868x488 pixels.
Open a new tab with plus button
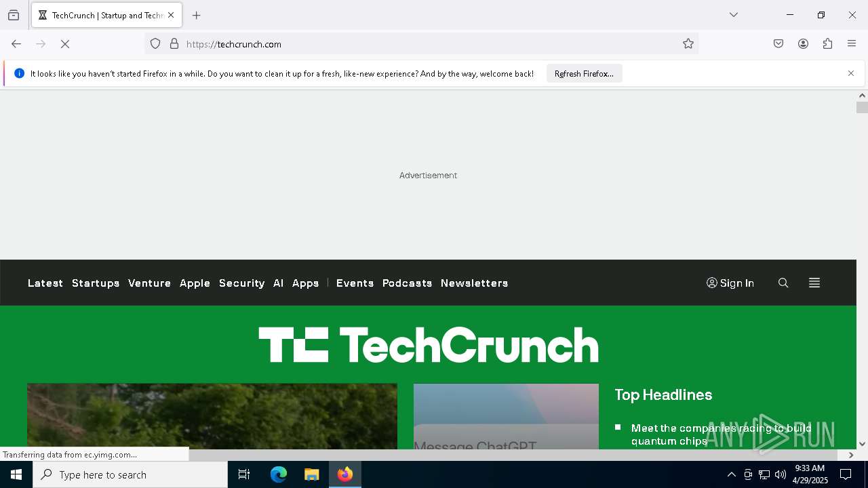(197, 15)
